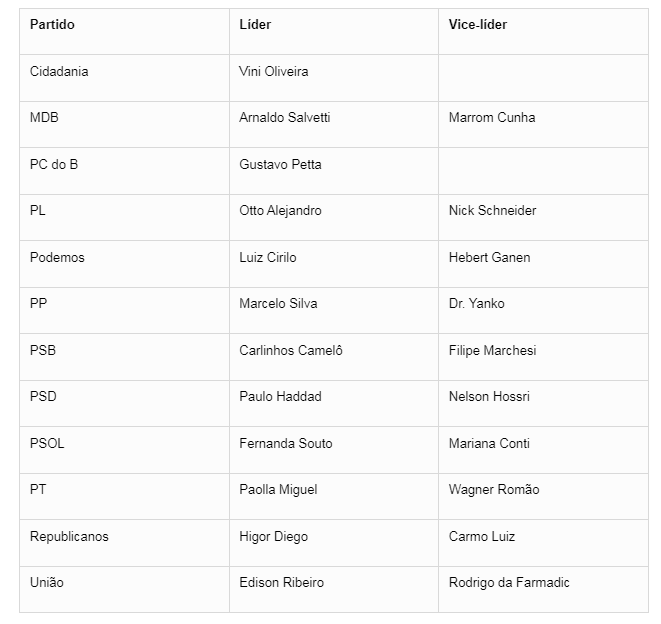Click on Dr. Yanko's name

coord(477,303)
